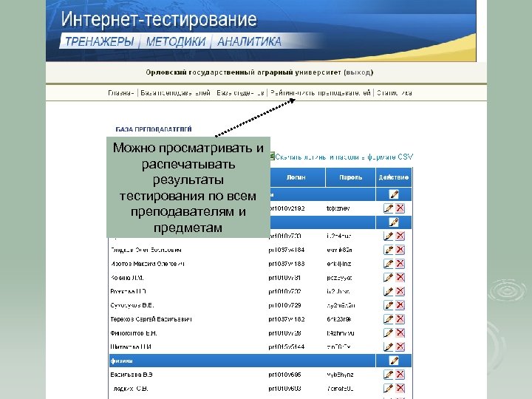Click the Пароль column header
Image resolution: width=532 pixels, height=399 pixels.
(x=350, y=177)
